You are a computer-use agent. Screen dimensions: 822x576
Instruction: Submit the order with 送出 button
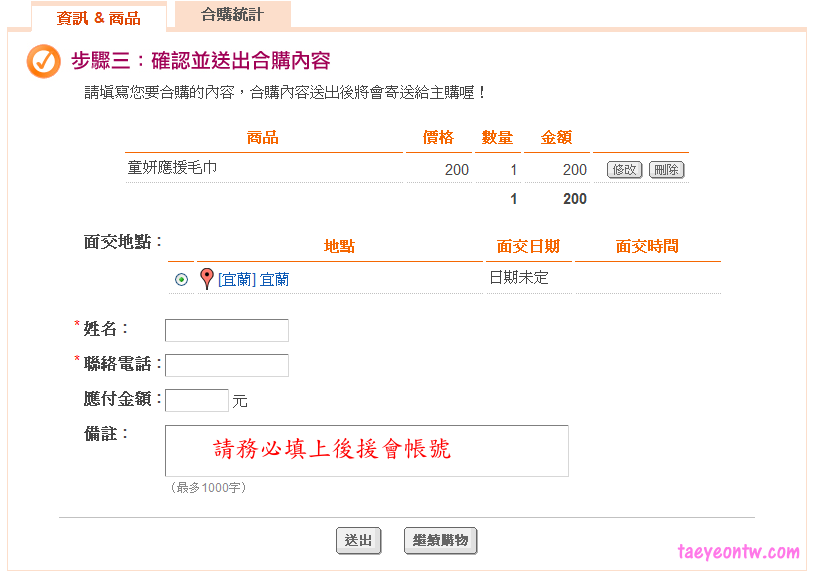358,541
